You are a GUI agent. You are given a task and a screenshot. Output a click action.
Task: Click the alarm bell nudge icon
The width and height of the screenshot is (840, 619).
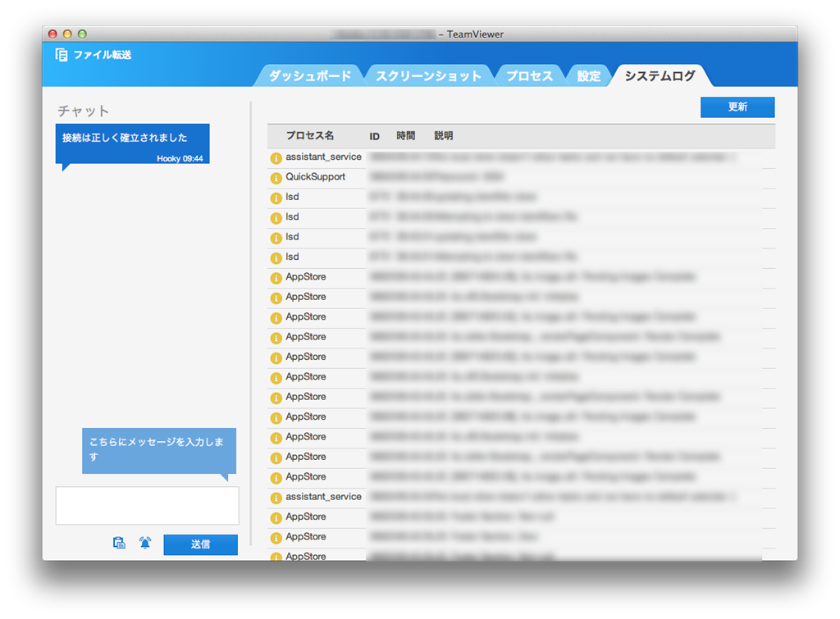click(x=144, y=543)
